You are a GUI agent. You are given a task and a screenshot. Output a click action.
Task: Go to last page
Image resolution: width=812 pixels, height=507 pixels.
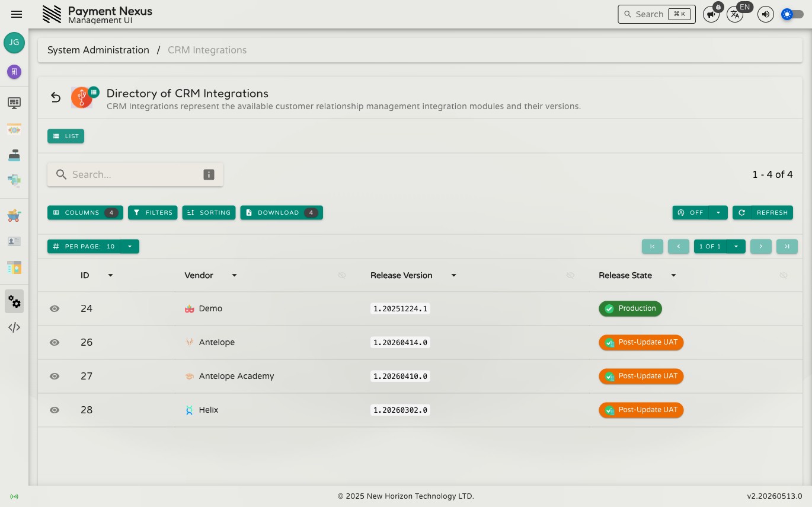[x=787, y=246]
